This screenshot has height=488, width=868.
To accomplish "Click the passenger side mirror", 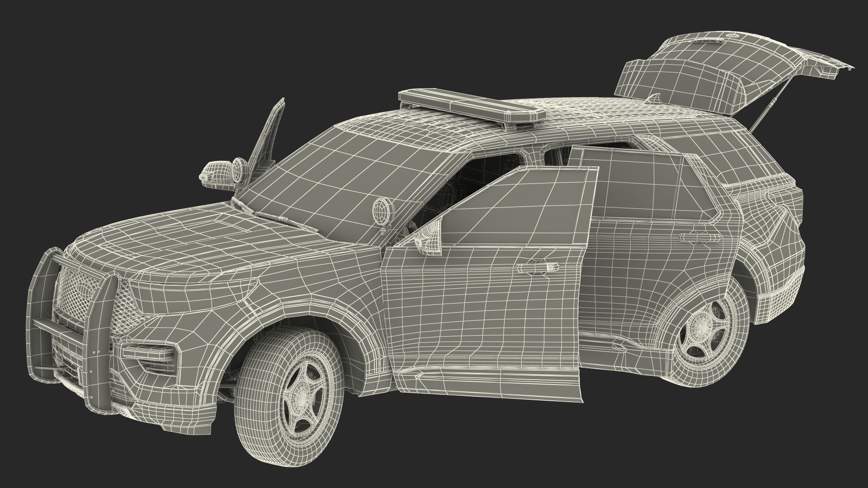I will point(217,172).
